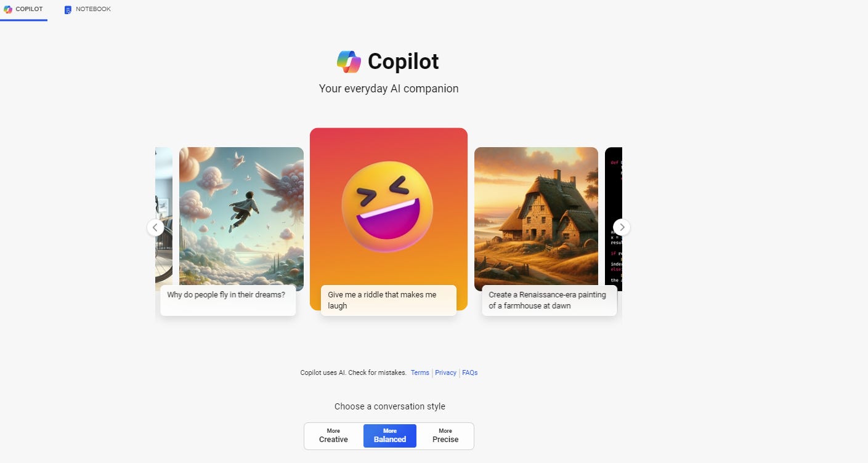Click the code snippet card at right edge
This screenshot has height=463, width=868.
pos(614,219)
